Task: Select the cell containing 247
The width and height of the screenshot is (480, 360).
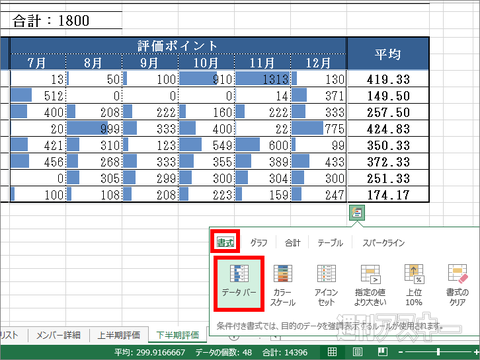Action: pyautogui.click(x=319, y=194)
